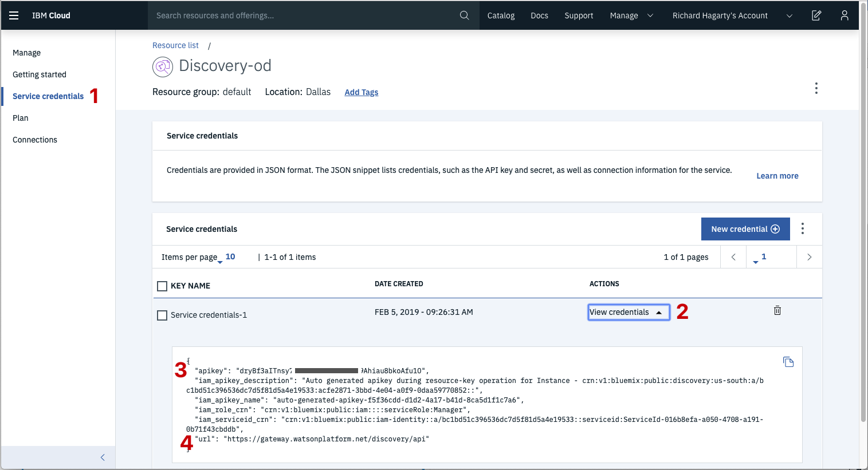Image resolution: width=868 pixels, height=470 pixels.
Task: Click the iam_apikey_name line in the JSON
Action: pyautogui.click(x=359, y=400)
